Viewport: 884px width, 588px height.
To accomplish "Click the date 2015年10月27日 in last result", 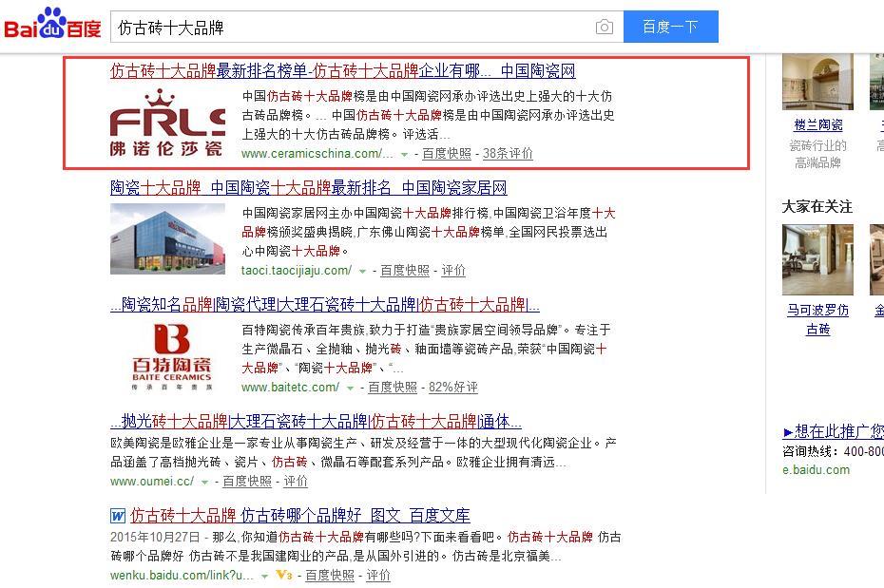I will 155,537.
